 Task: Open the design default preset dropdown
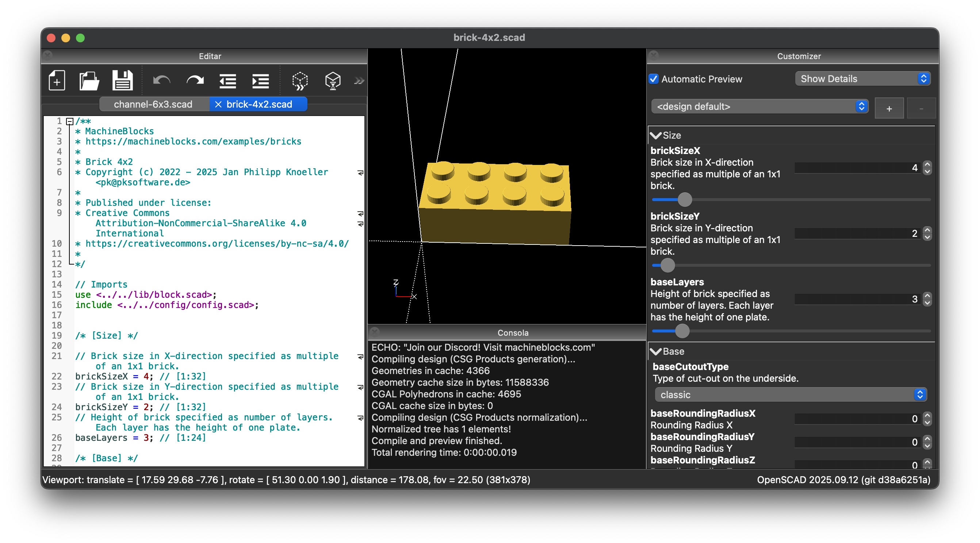point(760,107)
